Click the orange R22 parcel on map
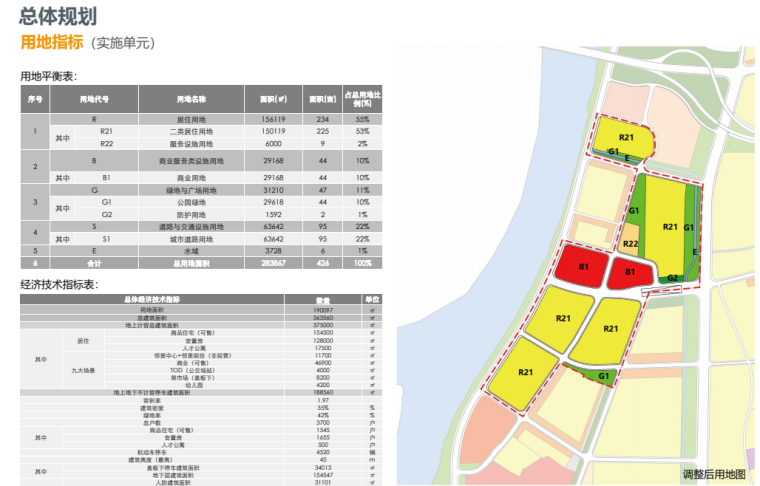The height and width of the screenshot is (486, 760). pos(630,243)
